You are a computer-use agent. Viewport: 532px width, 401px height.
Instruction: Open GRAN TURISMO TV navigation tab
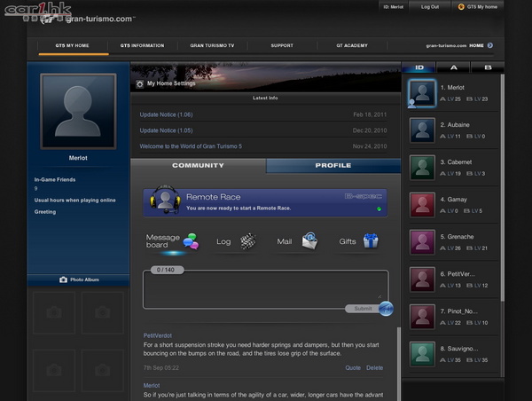[x=212, y=45]
